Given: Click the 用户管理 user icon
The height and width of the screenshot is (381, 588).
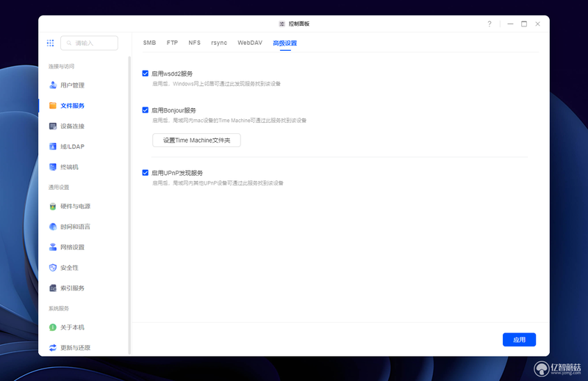Looking at the screenshot, I should [x=53, y=85].
